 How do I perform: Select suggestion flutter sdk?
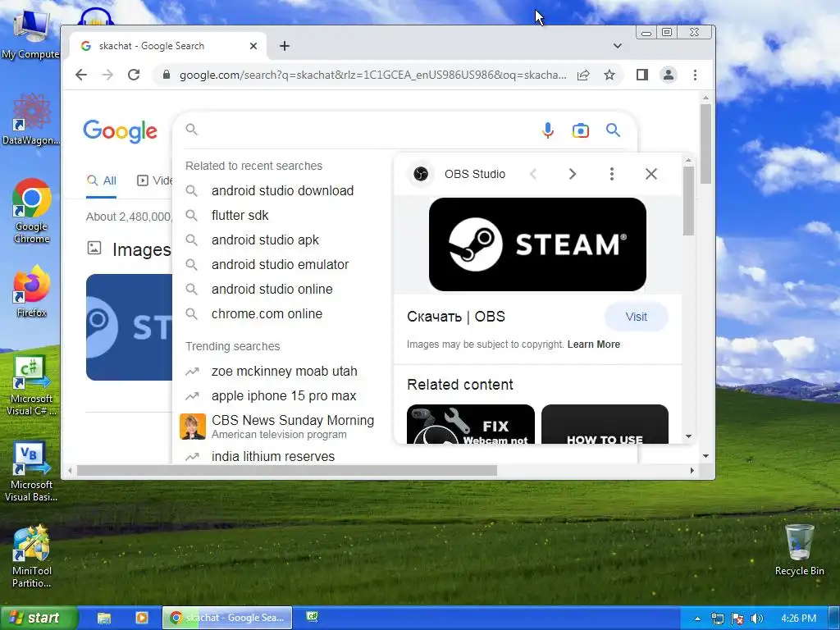click(x=240, y=216)
